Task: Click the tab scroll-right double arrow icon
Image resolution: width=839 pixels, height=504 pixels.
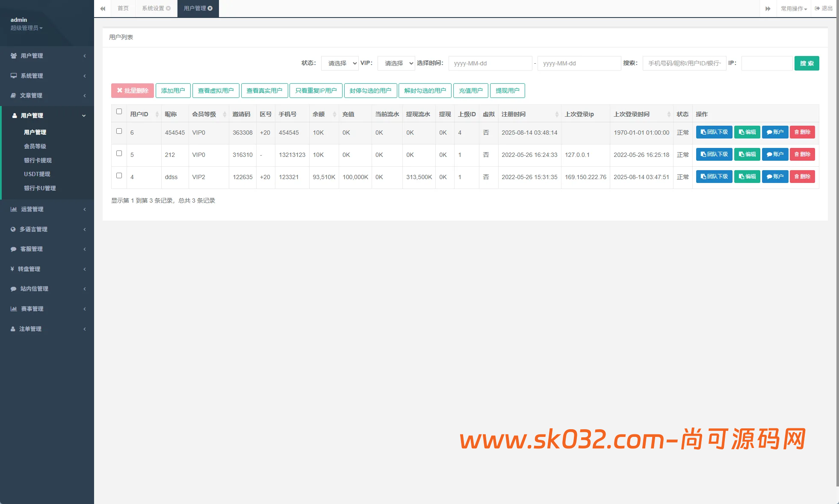Action: coord(768,9)
